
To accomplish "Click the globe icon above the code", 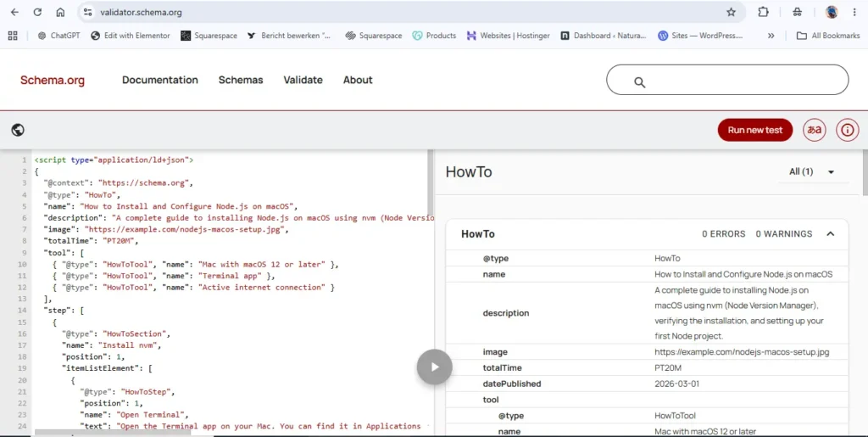I will (18, 130).
